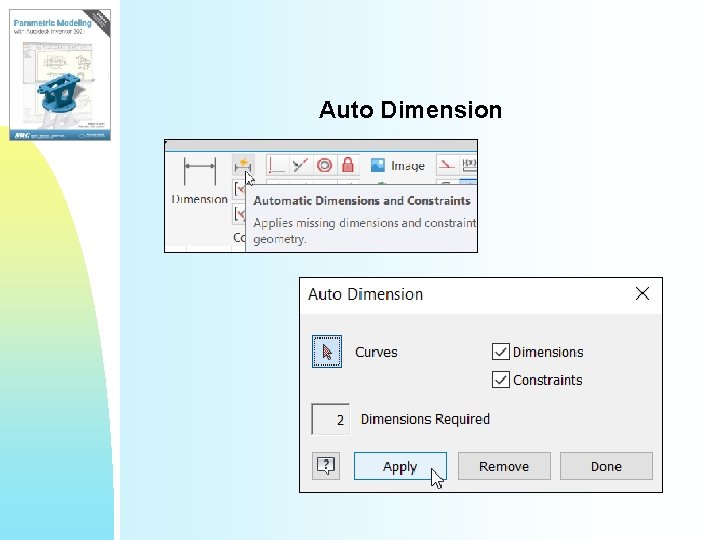
Task: Click the 'Automatic Dimensions and Constraints' tooltip title
Action: [x=362, y=201]
